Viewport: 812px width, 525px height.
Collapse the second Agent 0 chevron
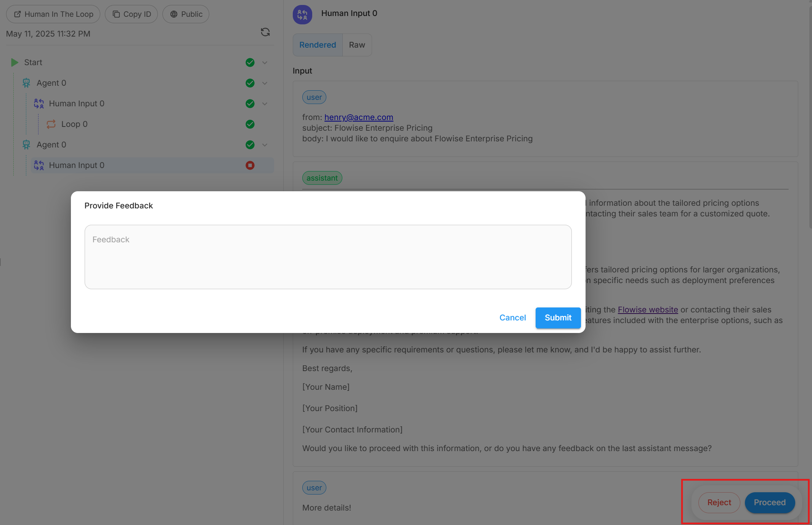[x=265, y=145]
